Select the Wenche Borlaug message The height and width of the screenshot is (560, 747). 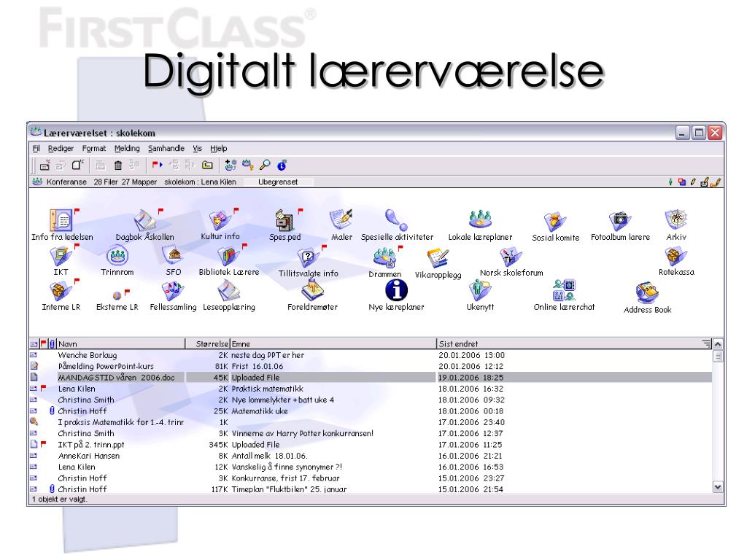(x=371, y=355)
